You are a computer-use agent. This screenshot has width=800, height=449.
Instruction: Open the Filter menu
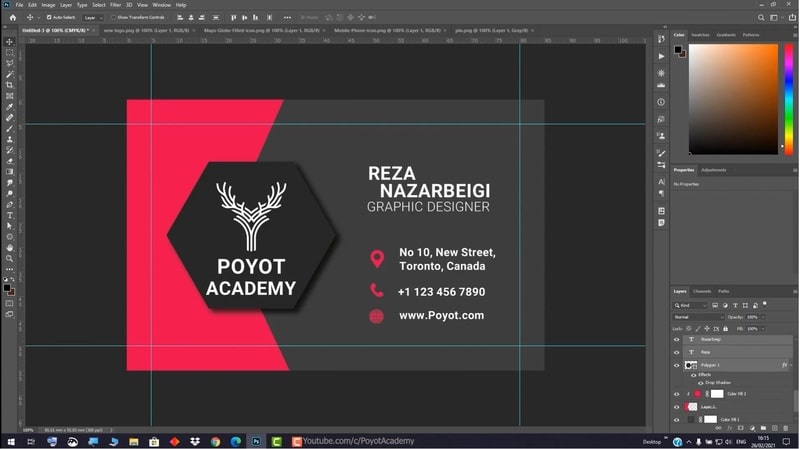click(x=116, y=5)
